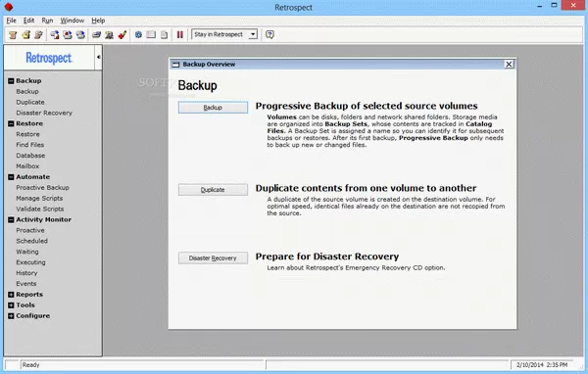
Task: Open help with the question mark icon
Action: tap(269, 34)
